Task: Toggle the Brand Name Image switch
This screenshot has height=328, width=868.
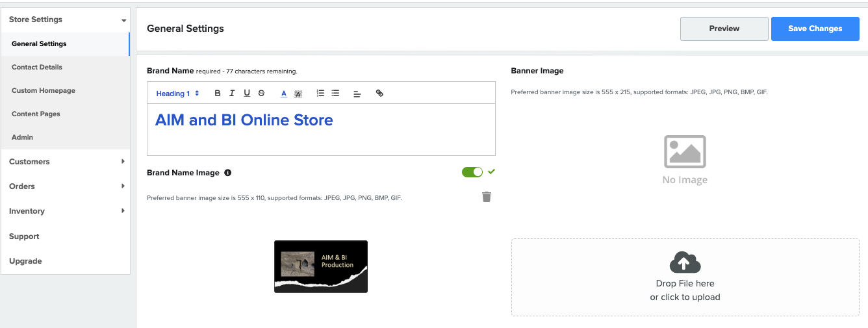Action: (472, 172)
